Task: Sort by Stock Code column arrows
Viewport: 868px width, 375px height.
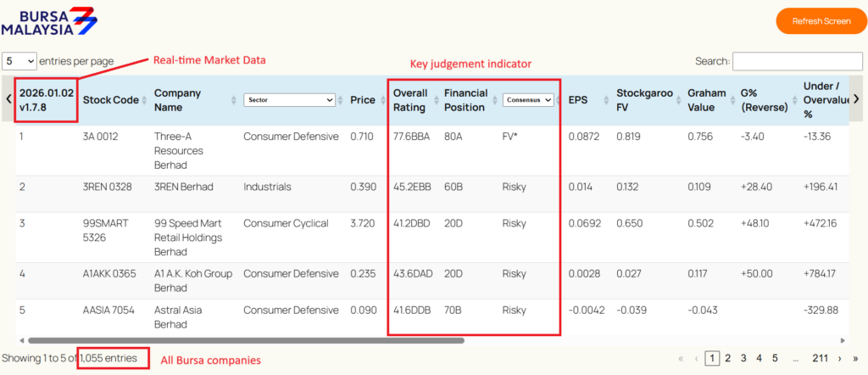Action: coord(146,100)
